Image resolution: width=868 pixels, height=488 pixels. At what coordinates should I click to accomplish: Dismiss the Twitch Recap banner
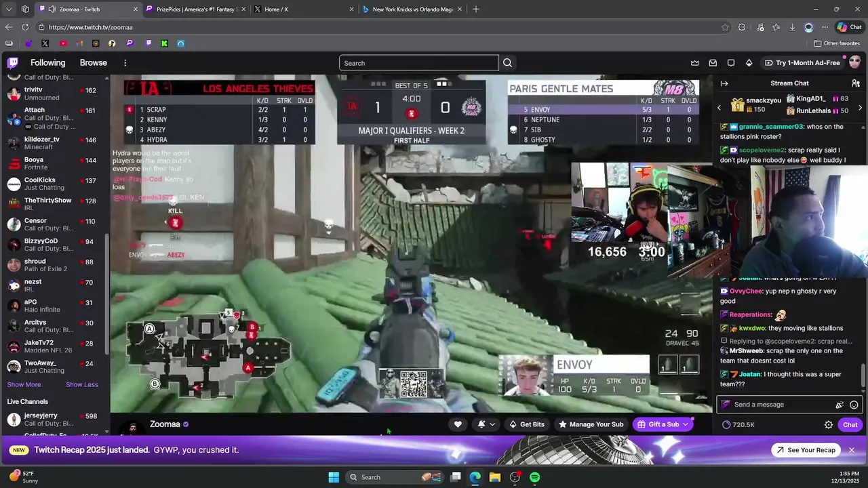tap(852, 450)
